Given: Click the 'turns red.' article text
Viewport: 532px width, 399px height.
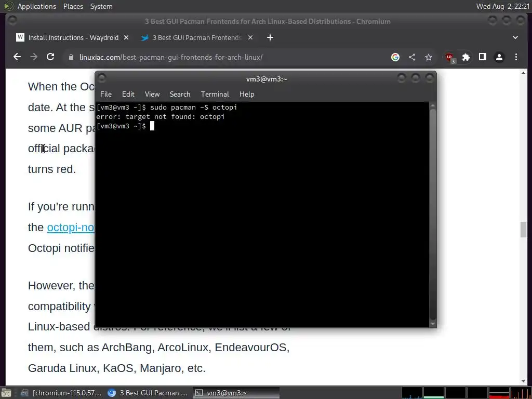Looking at the screenshot, I should 52,169.
